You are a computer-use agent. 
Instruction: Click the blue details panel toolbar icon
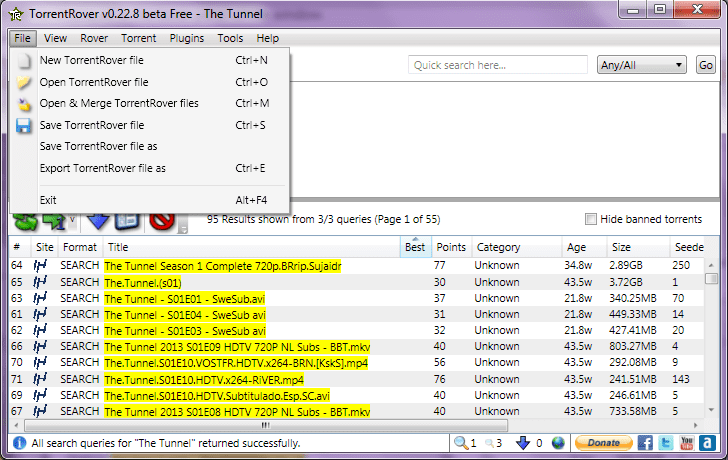coord(127,221)
